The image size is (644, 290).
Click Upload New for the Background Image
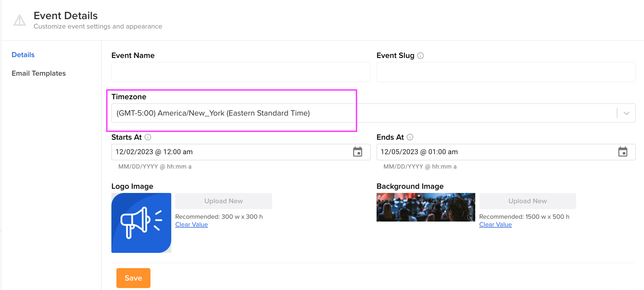(x=527, y=201)
